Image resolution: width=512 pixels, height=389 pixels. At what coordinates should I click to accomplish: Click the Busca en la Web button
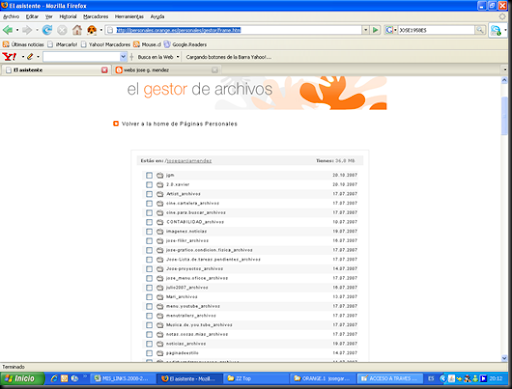(155, 57)
